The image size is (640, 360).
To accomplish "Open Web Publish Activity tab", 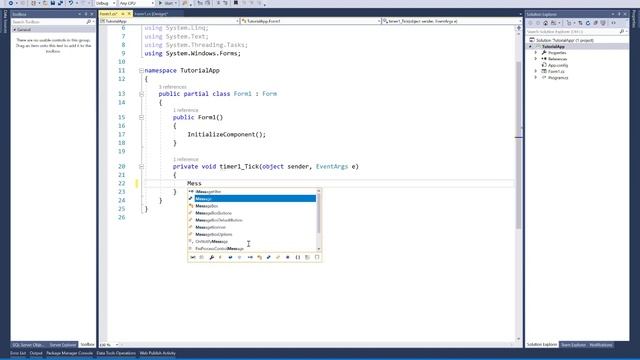I will tap(158, 353).
